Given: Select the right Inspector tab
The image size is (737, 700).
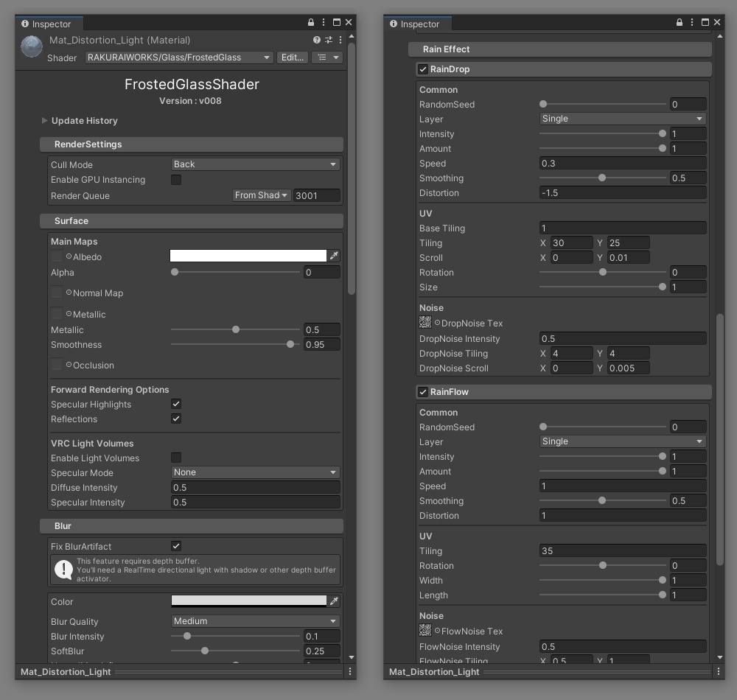Looking at the screenshot, I should click(x=418, y=24).
